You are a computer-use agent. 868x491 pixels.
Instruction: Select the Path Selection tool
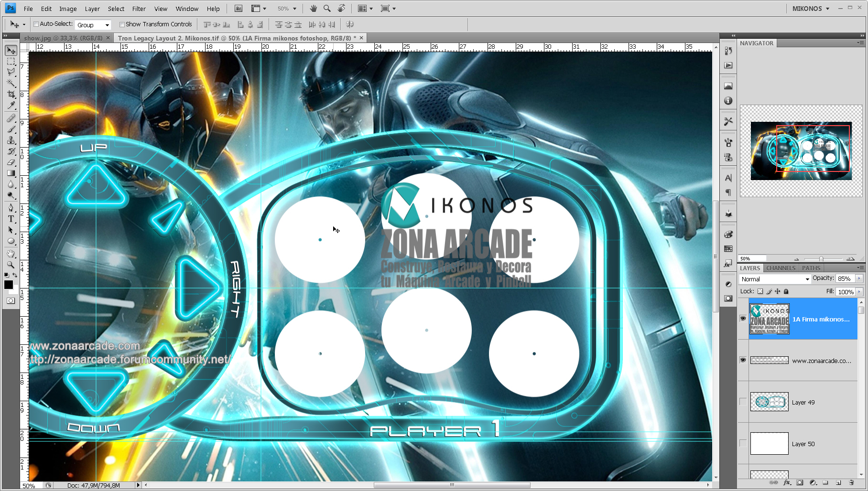point(11,230)
